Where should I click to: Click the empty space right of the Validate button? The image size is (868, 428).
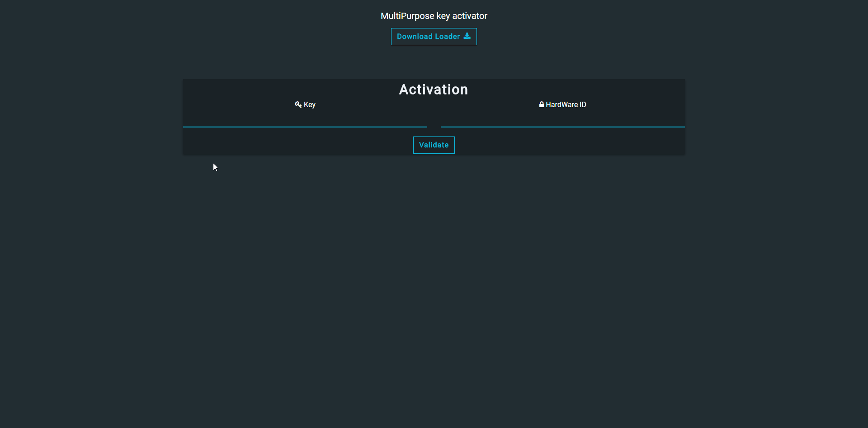[570, 145]
